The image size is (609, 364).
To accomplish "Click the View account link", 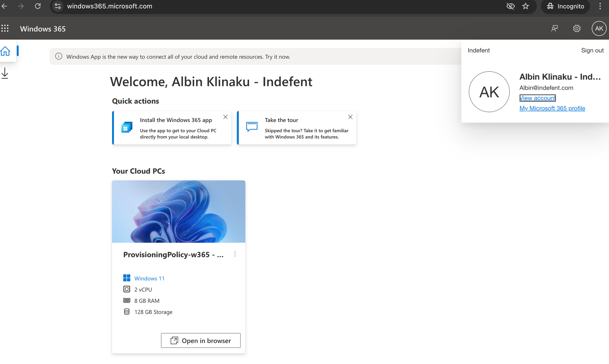I will click(537, 98).
